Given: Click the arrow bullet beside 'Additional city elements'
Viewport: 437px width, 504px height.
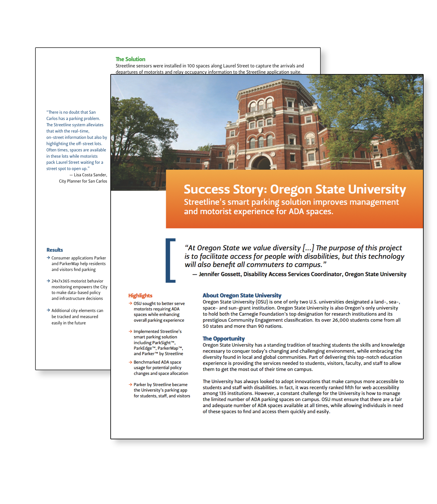Looking at the screenshot, I should pos(48,310).
